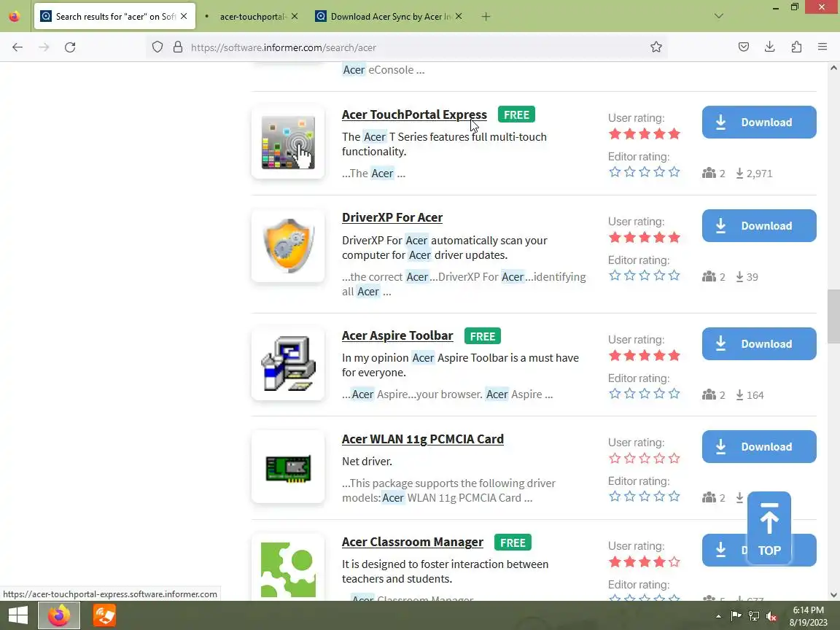Switch to the Download Acer Sync tab
This screenshot has width=840, height=630.
point(389,17)
